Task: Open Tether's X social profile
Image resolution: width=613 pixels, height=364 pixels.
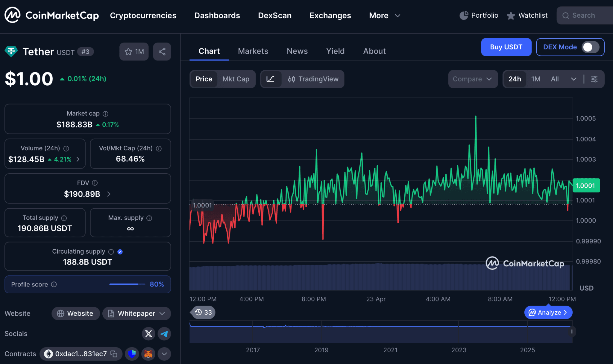Action: pyautogui.click(x=148, y=333)
